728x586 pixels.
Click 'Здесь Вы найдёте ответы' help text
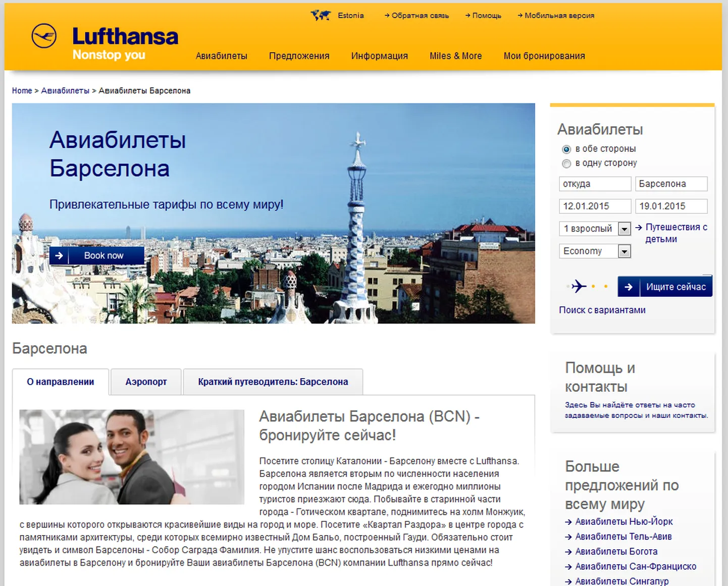(x=637, y=410)
